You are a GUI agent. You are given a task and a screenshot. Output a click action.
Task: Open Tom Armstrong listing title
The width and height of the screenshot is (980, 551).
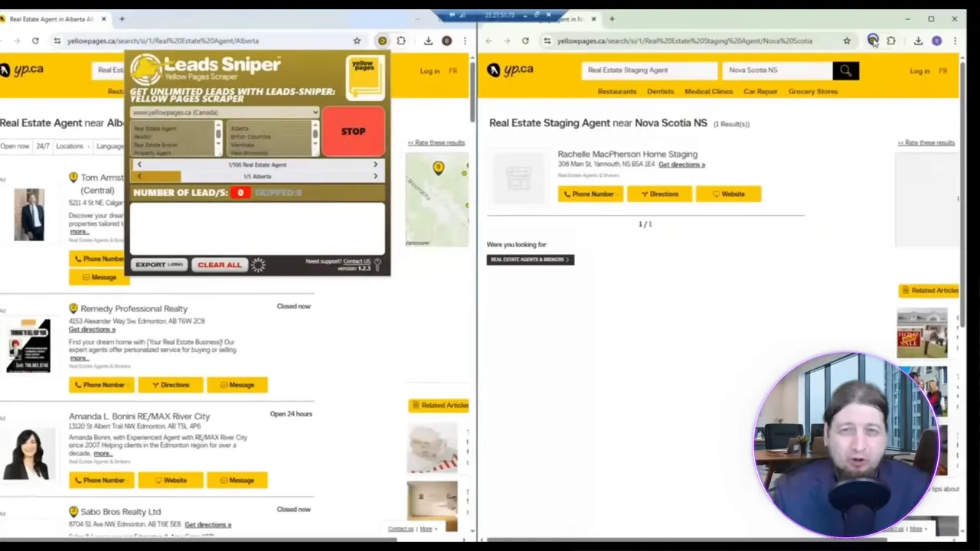point(102,184)
